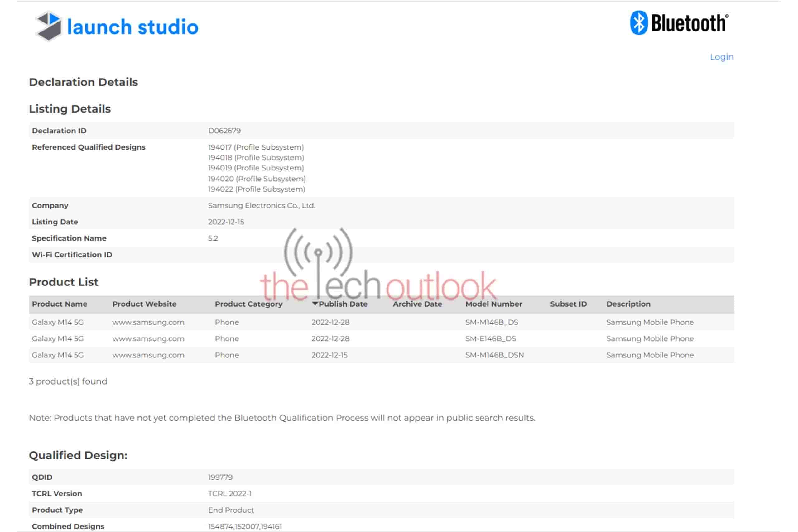This screenshot has height=532, width=798.
Task: Click the sort triangle on Publish Date
Action: click(315, 304)
